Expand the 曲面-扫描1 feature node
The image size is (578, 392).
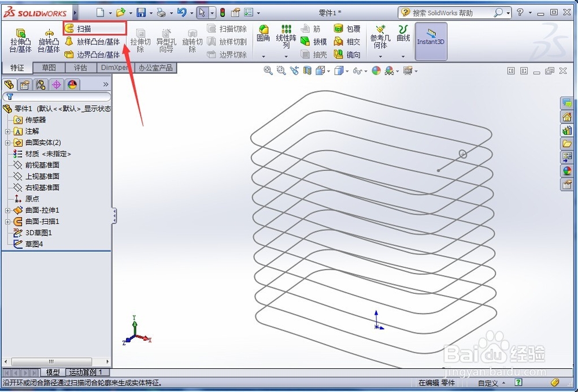coord(8,222)
